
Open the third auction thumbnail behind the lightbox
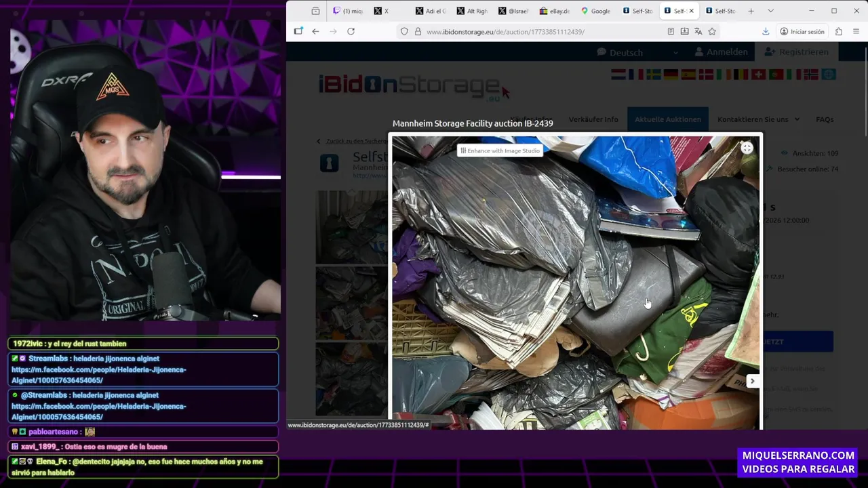pos(352,378)
